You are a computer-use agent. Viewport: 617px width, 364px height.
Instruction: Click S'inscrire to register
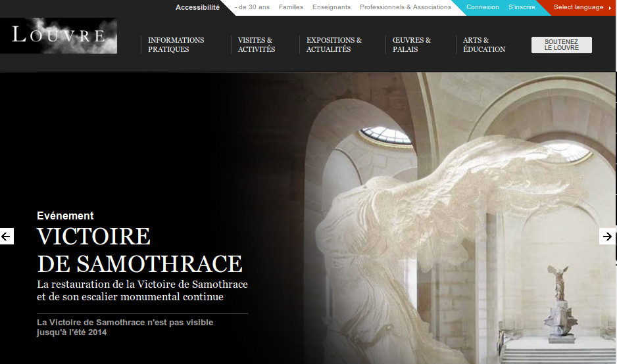pyautogui.click(x=522, y=7)
